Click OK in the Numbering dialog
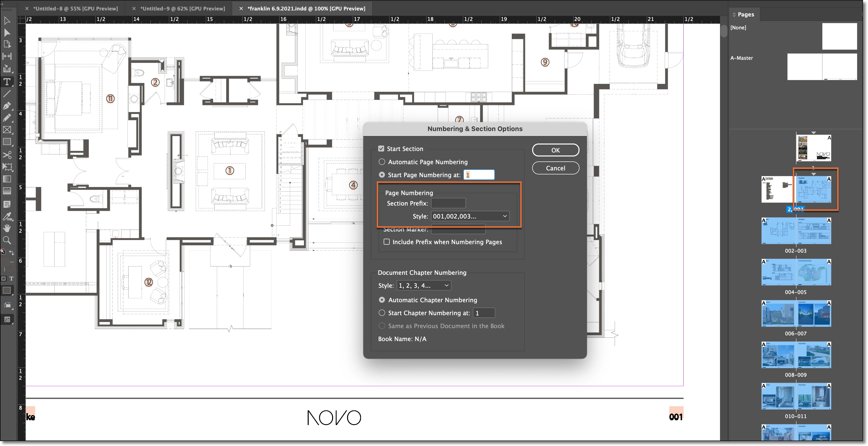 click(x=555, y=150)
